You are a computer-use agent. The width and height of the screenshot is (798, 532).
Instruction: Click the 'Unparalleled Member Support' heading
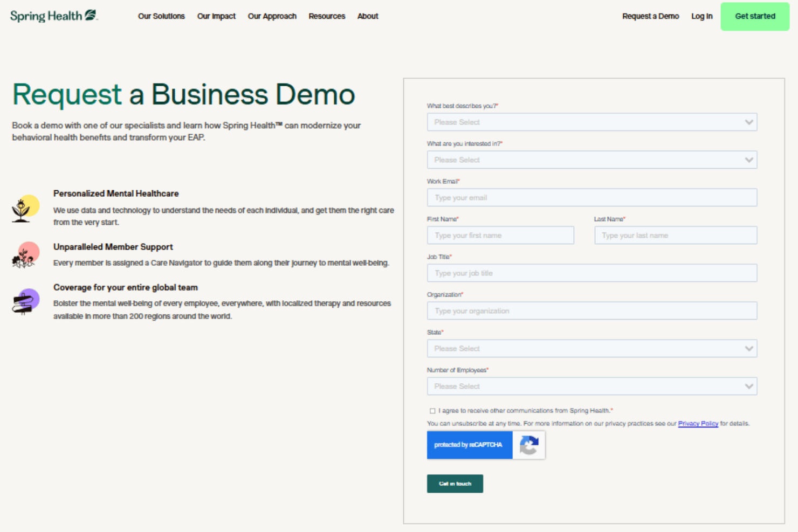click(x=113, y=247)
